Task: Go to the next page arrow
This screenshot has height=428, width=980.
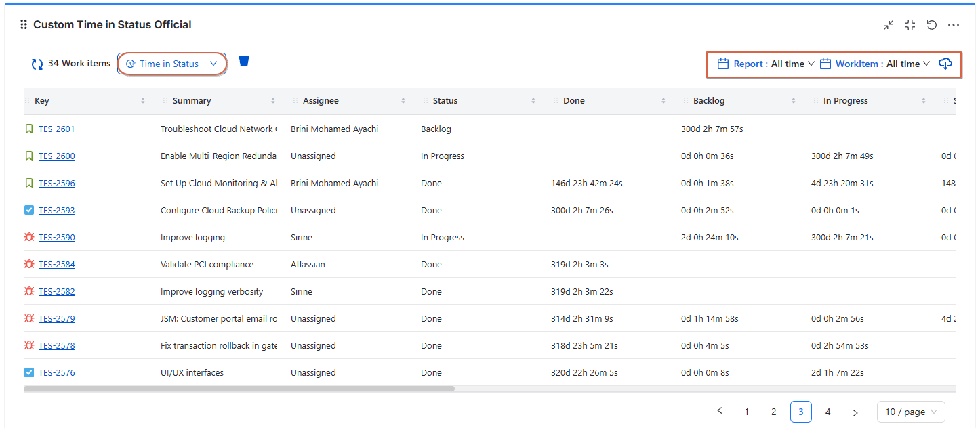Action: tap(855, 412)
